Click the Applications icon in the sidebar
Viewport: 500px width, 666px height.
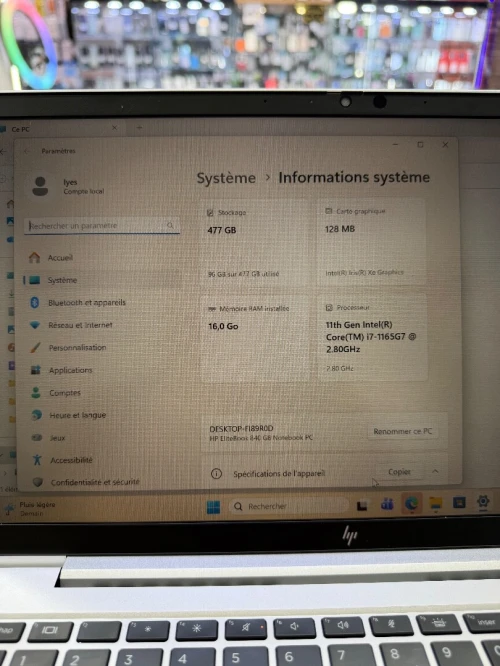[36, 370]
